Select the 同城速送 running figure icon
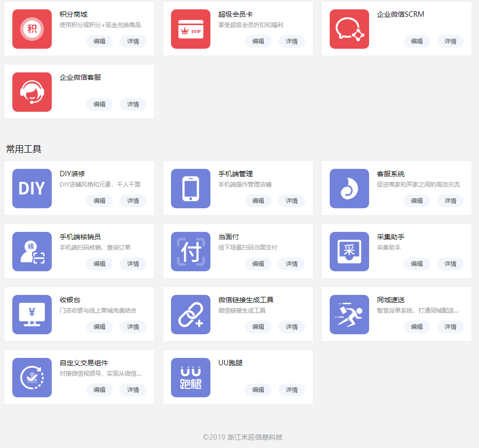 click(349, 315)
